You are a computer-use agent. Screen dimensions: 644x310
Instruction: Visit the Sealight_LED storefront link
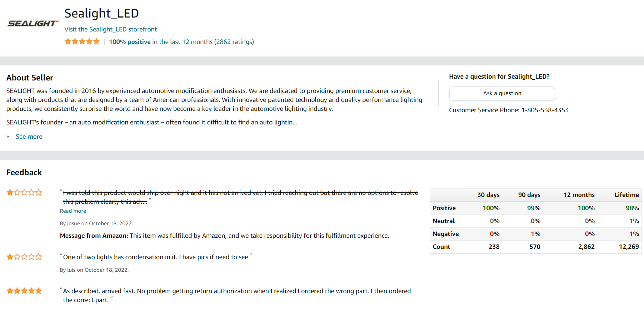tap(110, 29)
